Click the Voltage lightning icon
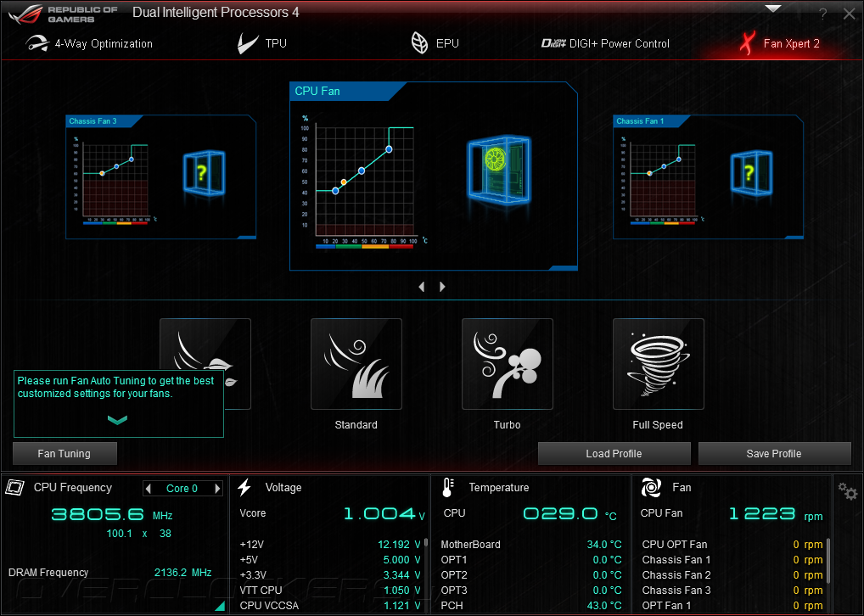 [x=244, y=487]
